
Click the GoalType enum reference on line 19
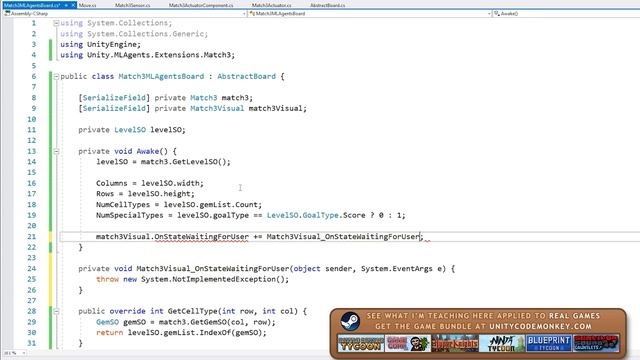pos(320,215)
